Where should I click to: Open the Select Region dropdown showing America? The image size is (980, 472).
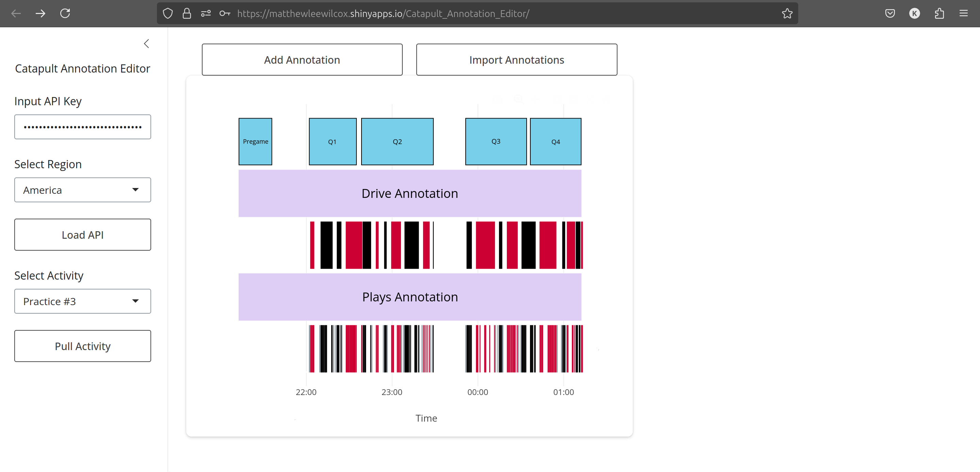tap(83, 190)
